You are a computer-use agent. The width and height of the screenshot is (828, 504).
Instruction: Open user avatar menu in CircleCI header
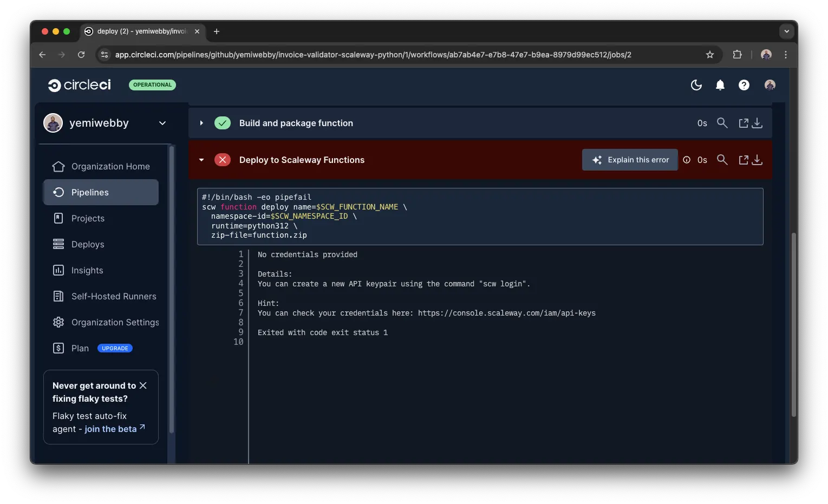[770, 85]
